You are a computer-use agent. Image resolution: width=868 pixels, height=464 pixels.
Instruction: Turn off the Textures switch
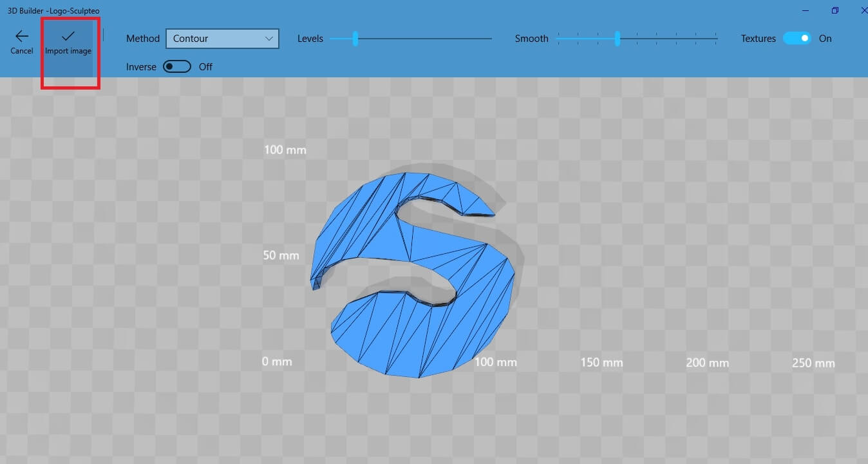coord(797,39)
